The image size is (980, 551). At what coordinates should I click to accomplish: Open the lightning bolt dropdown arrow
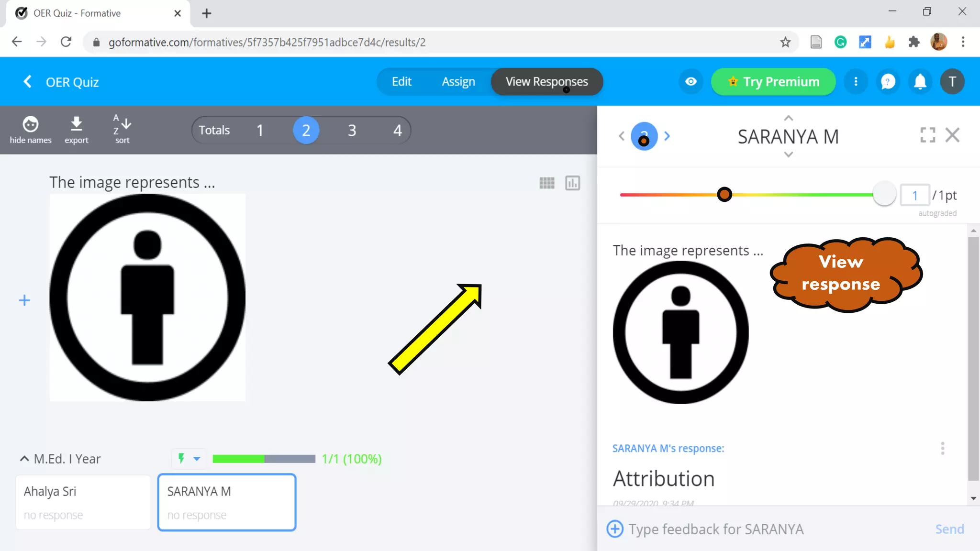click(197, 459)
